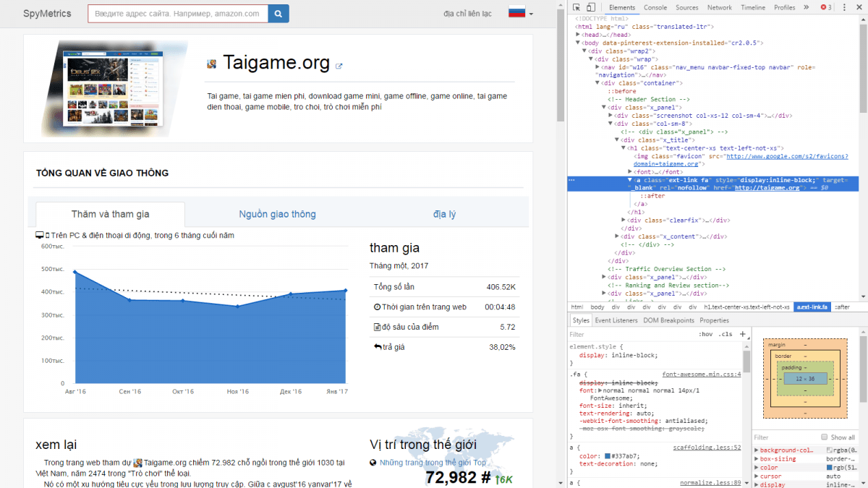The image size is (868, 488).
Task: Select the Event Listeners tab
Action: pyautogui.click(x=616, y=320)
